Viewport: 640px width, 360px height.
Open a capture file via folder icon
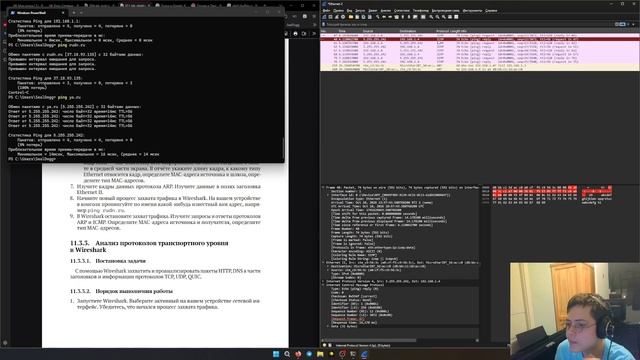351,17
